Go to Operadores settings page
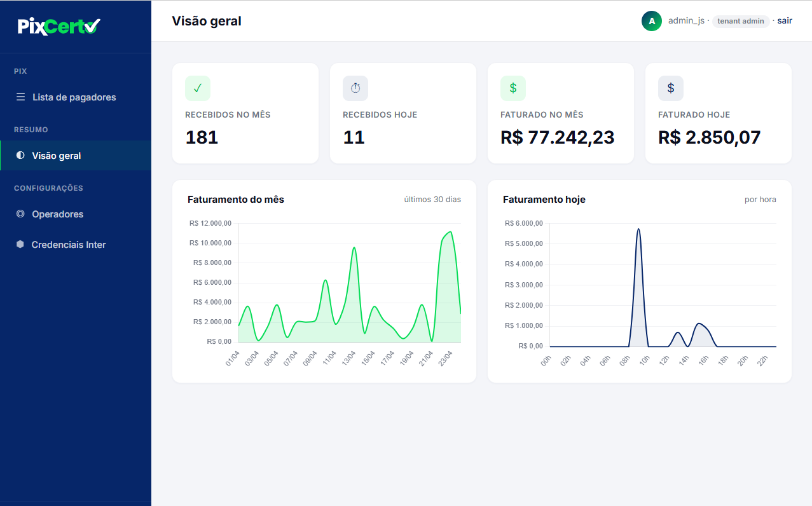Viewport: 812px width, 506px height. [76, 214]
